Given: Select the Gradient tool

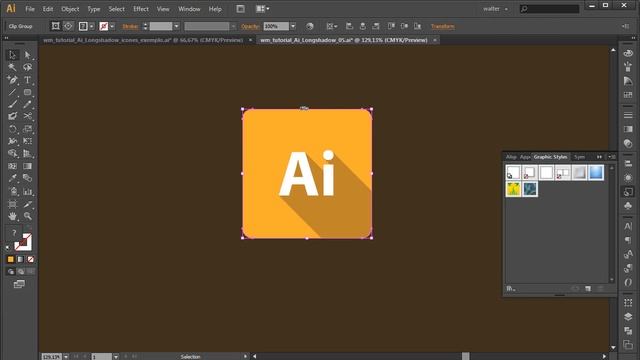Looking at the screenshot, I should click(27, 166).
